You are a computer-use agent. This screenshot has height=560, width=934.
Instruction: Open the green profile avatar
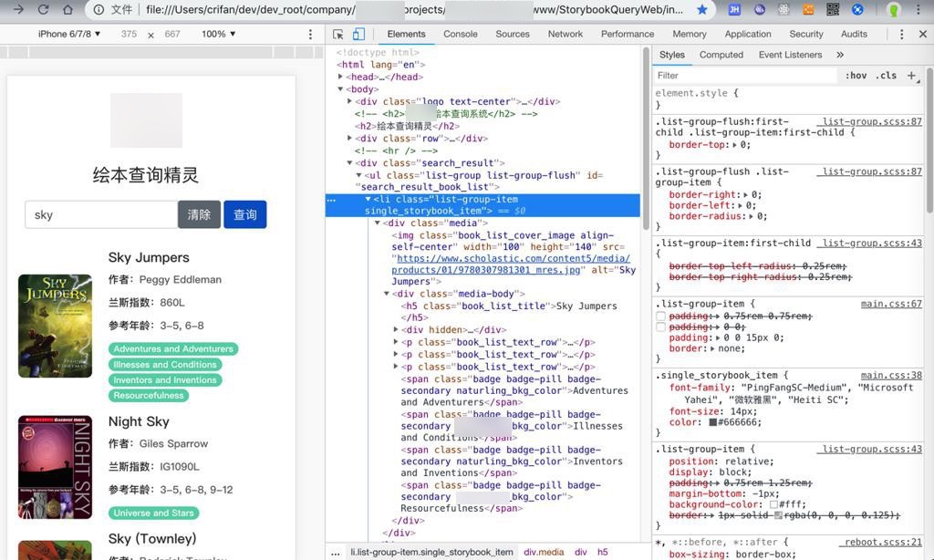tap(894, 9)
